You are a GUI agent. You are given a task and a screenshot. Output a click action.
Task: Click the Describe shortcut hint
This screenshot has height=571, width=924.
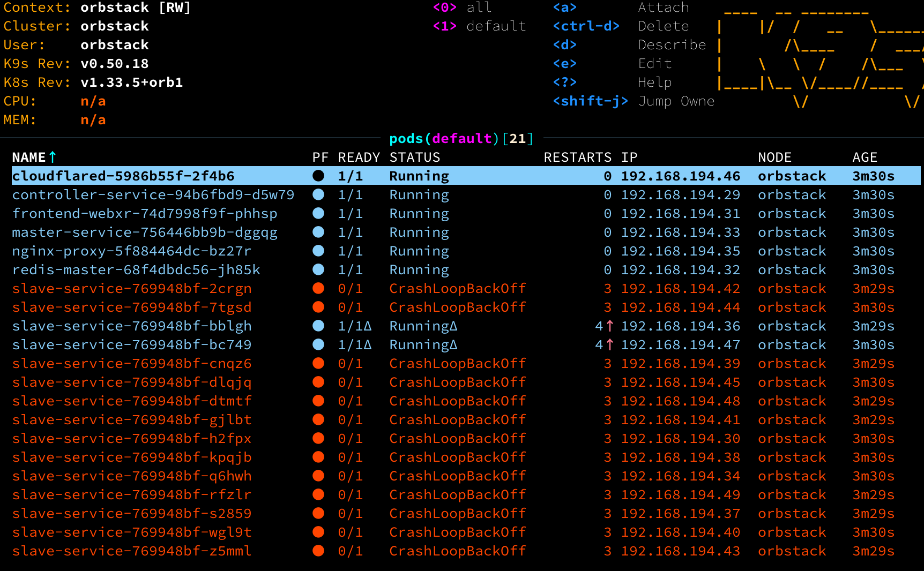click(672, 45)
